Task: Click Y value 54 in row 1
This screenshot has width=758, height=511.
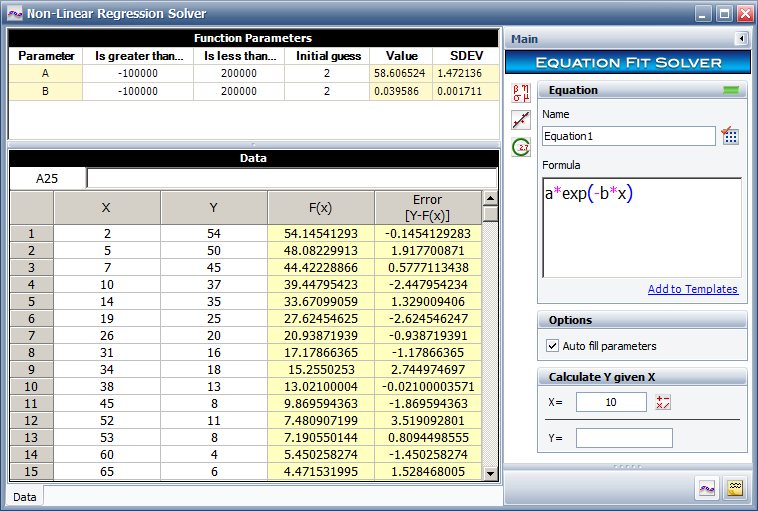Action: (x=214, y=234)
